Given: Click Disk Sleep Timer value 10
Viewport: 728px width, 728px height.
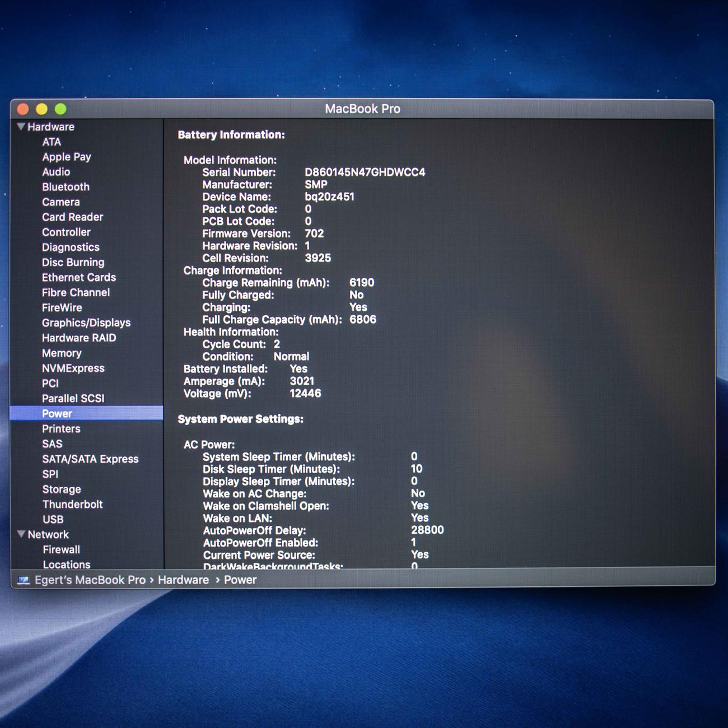Looking at the screenshot, I should tap(417, 469).
